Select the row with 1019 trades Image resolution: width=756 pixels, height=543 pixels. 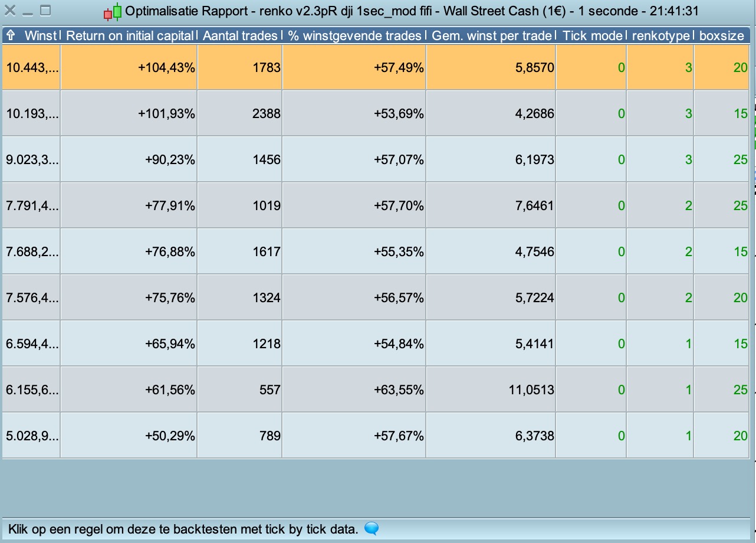376,205
